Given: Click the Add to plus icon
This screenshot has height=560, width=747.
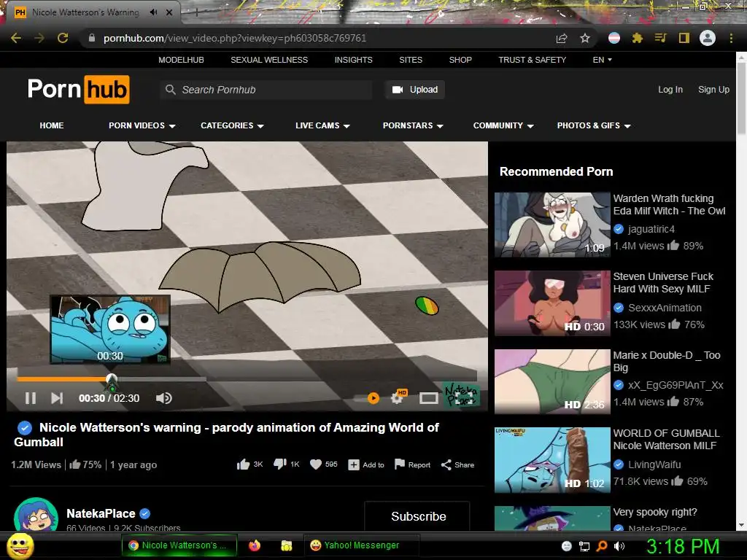Looking at the screenshot, I should (354, 464).
